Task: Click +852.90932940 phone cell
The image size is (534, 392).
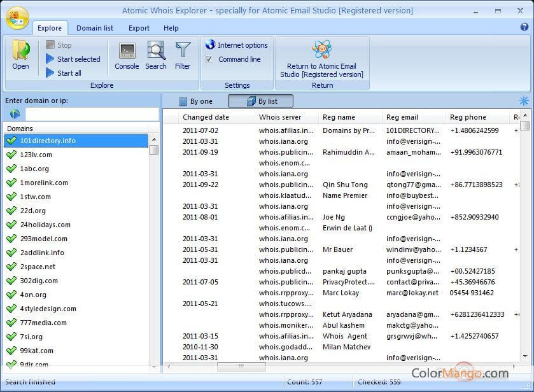Action: pyautogui.click(x=474, y=217)
